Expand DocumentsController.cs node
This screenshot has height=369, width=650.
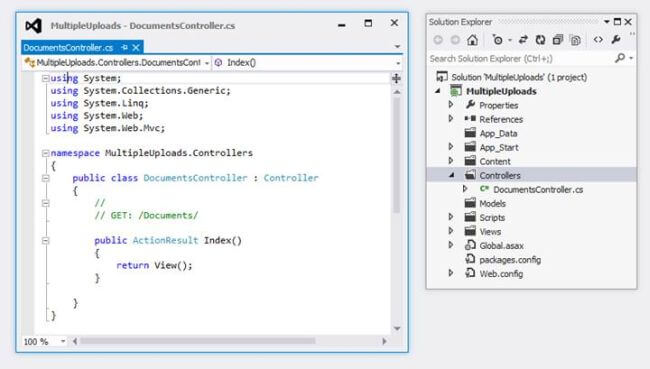pos(465,189)
